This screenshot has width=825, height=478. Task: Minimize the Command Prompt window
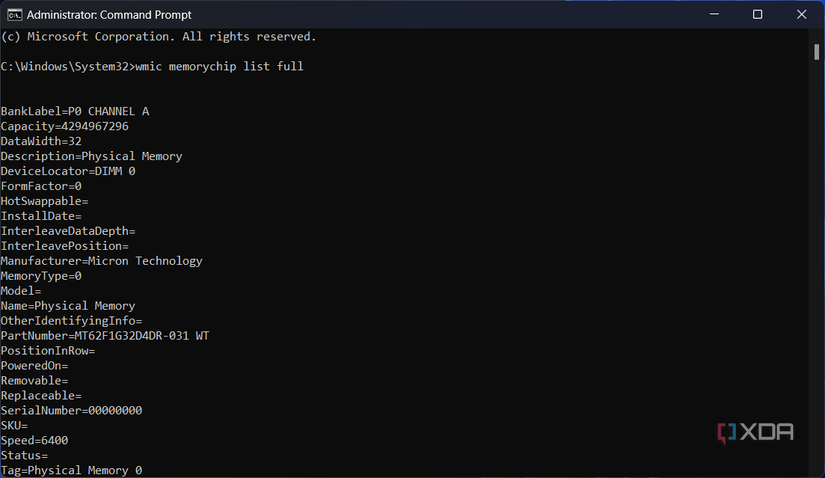point(714,14)
